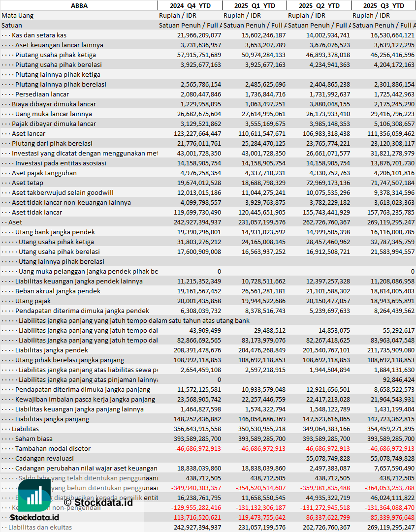Select the ABBA ticker header cell
Screen dimensions: 416x532
coord(79,5)
